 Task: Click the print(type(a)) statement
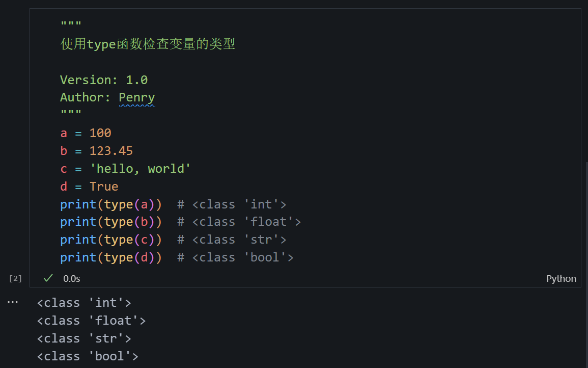(x=111, y=204)
